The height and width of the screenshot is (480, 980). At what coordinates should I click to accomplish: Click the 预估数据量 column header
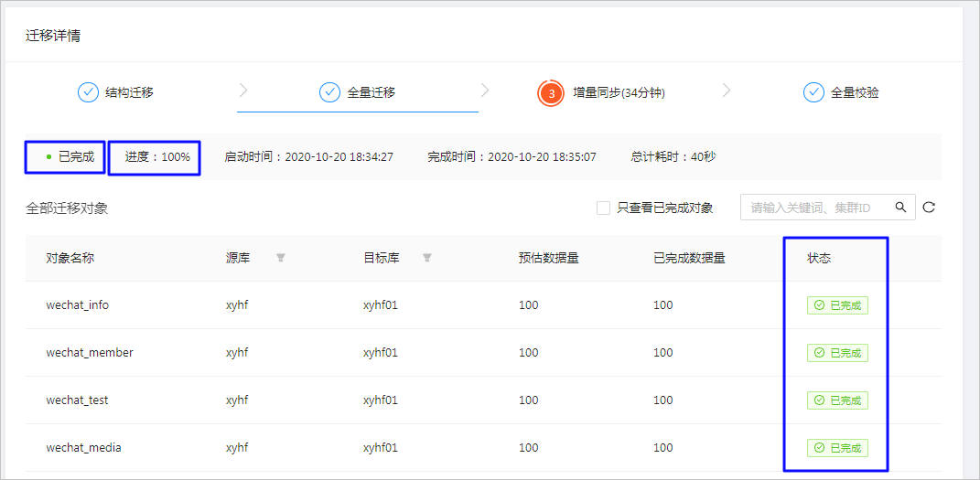pos(548,258)
